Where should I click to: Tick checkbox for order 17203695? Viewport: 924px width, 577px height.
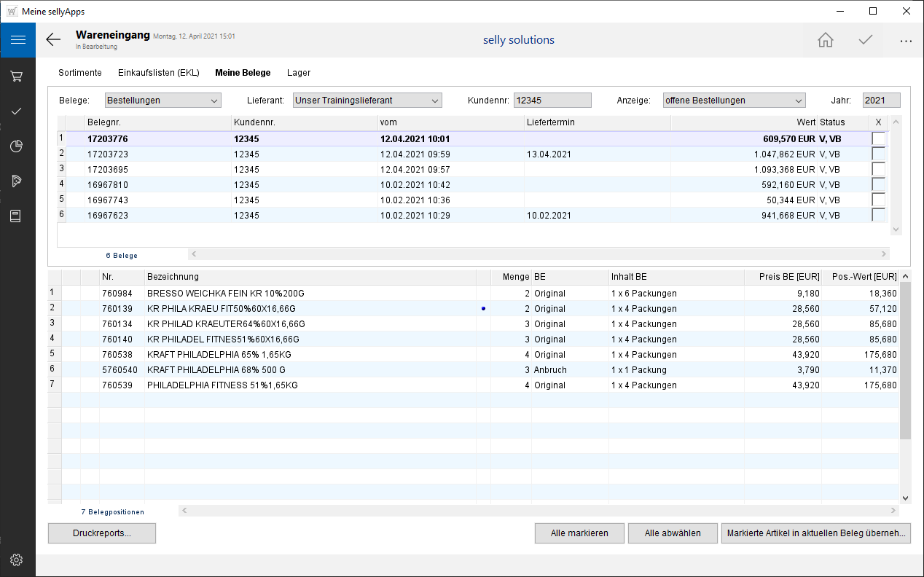pos(879,169)
